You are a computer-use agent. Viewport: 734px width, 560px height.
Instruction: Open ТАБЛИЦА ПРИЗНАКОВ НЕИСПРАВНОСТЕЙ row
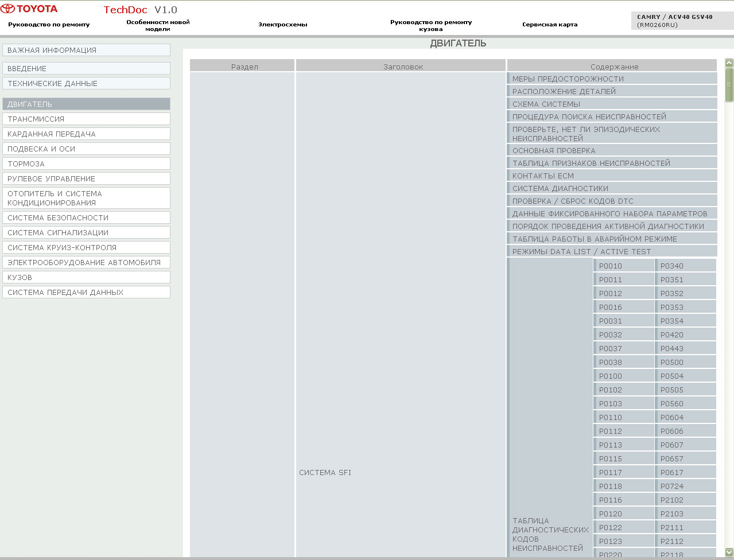coord(612,163)
